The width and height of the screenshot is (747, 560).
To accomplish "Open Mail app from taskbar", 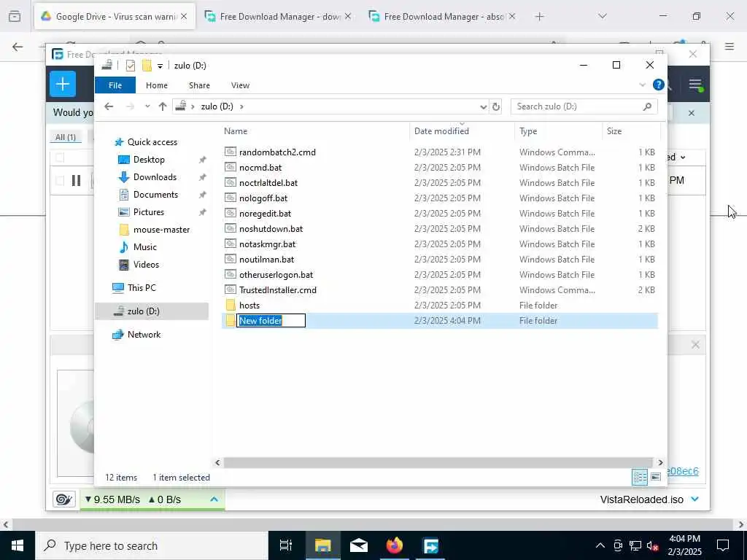I will point(359,545).
